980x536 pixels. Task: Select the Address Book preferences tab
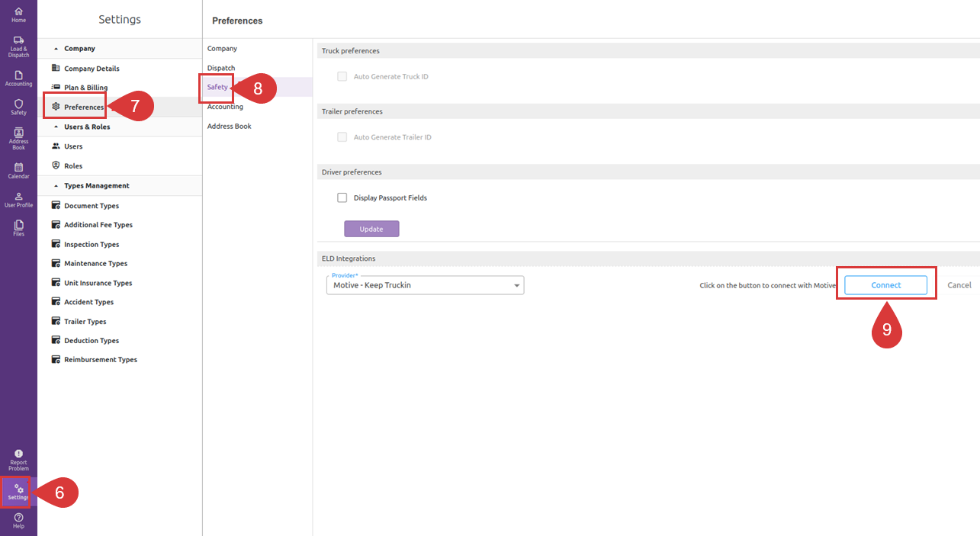point(229,126)
